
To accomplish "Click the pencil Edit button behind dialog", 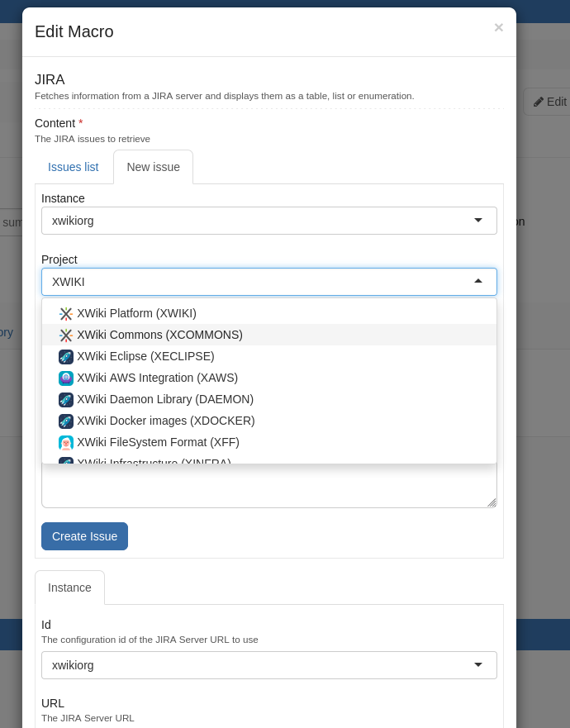I will pyautogui.click(x=549, y=102).
